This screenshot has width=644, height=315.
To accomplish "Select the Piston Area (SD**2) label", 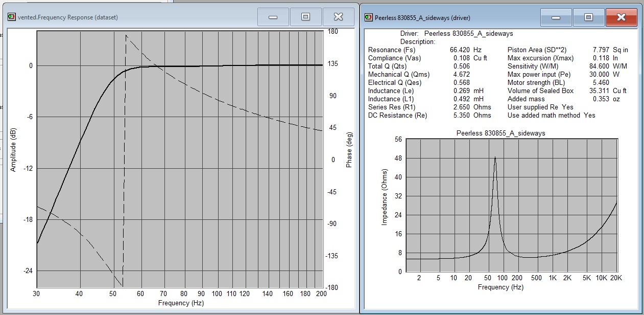I will pos(537,50).
